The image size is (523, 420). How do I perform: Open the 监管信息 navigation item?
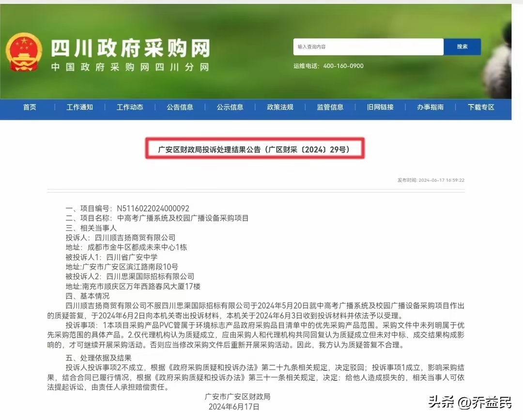tap(331, 107)
